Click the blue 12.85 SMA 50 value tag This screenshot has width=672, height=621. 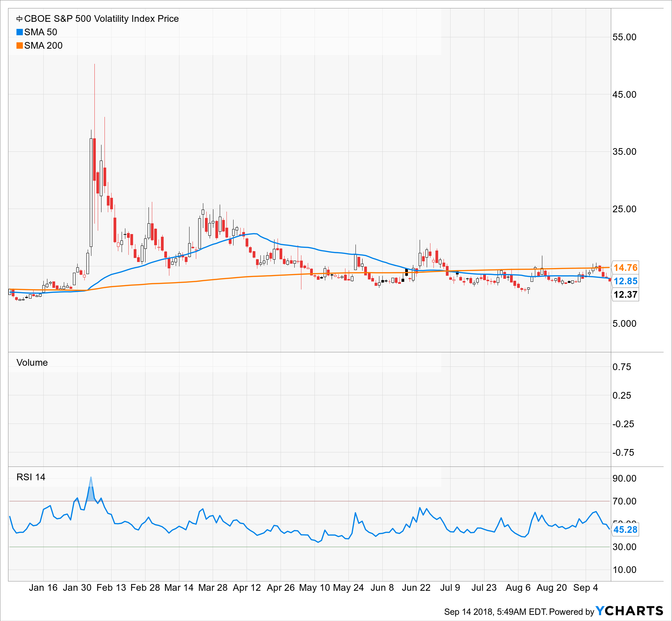[x=625, y=281]
